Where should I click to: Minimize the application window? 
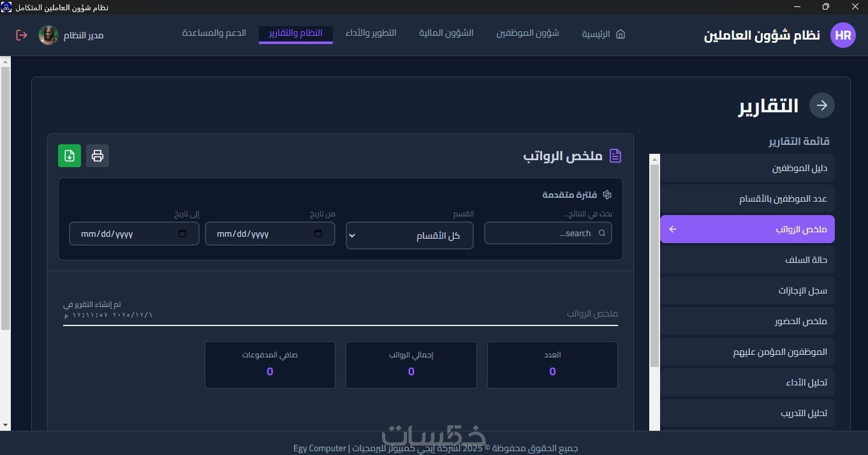coord(797,7)
